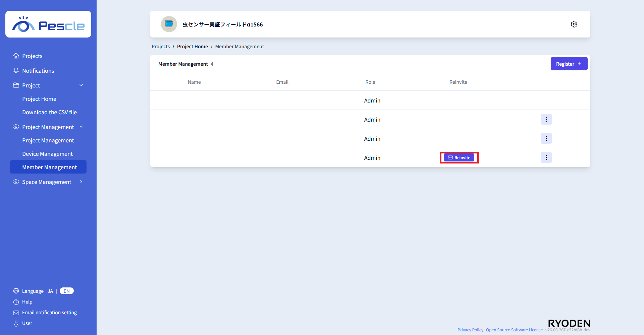Screen dimensions: 644x335
Task: Click the Notifications bell icon
Action: [16, 70]
